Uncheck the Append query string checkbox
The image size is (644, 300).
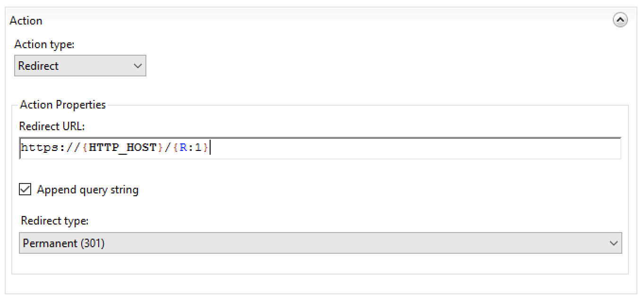click(25, 190)
